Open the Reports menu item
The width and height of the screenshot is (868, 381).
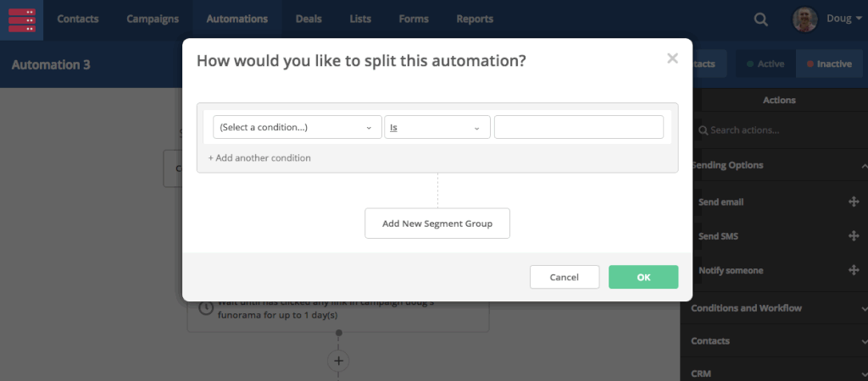click(474, 19)
